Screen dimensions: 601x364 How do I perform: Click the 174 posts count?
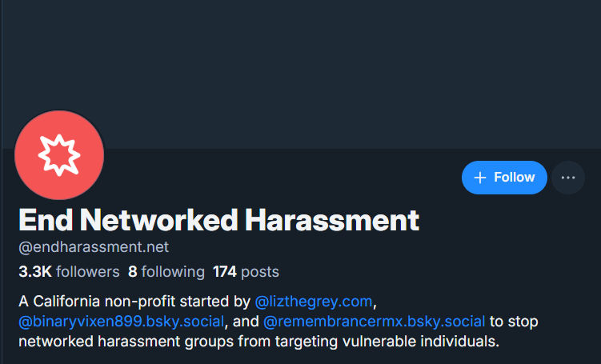point(246,272)
